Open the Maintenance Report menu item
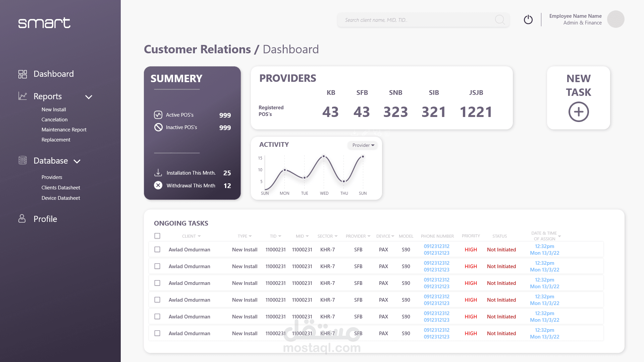 pyautogui.click(x=64, y=130)
